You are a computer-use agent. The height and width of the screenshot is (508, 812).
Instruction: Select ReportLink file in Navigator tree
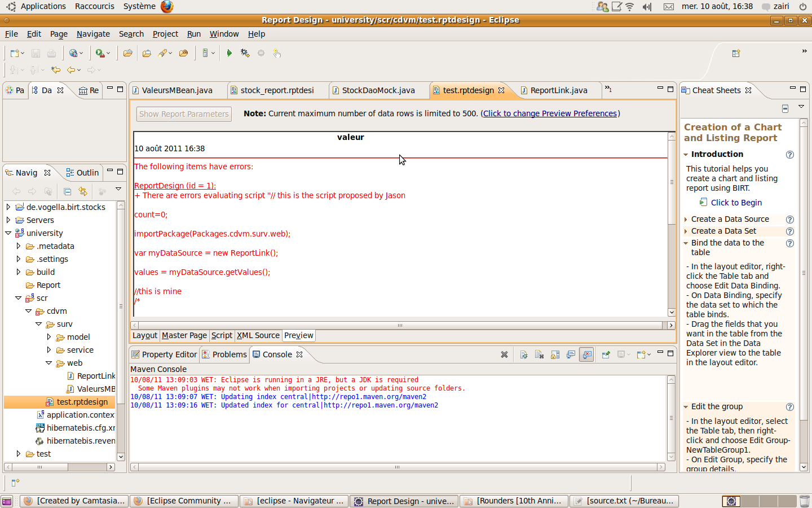click(x=95, y=376)
